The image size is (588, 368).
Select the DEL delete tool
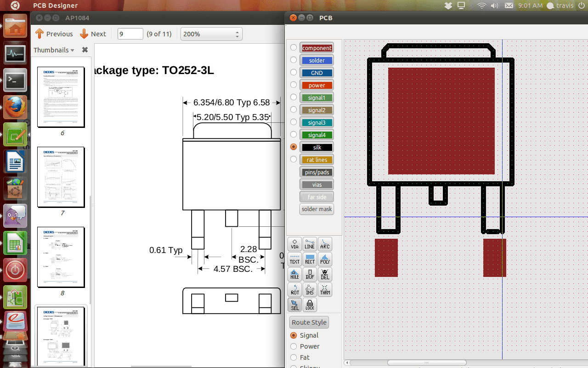325,275
